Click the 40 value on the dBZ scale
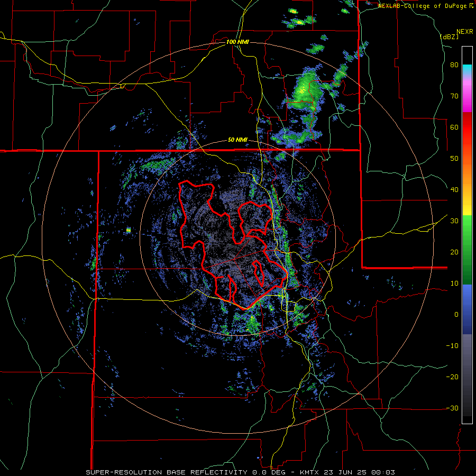 click(x=454, y=190)
